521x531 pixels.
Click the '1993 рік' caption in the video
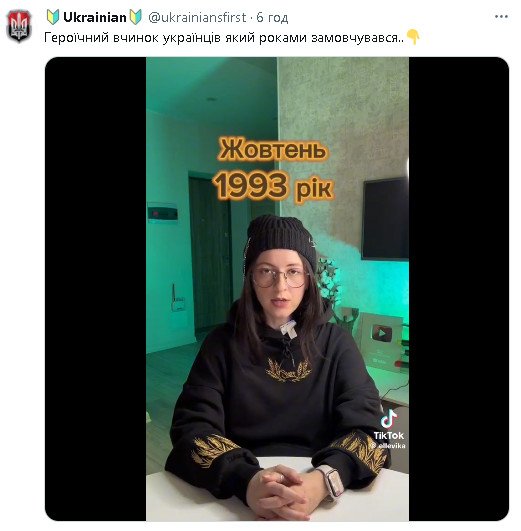pos(273,186)
